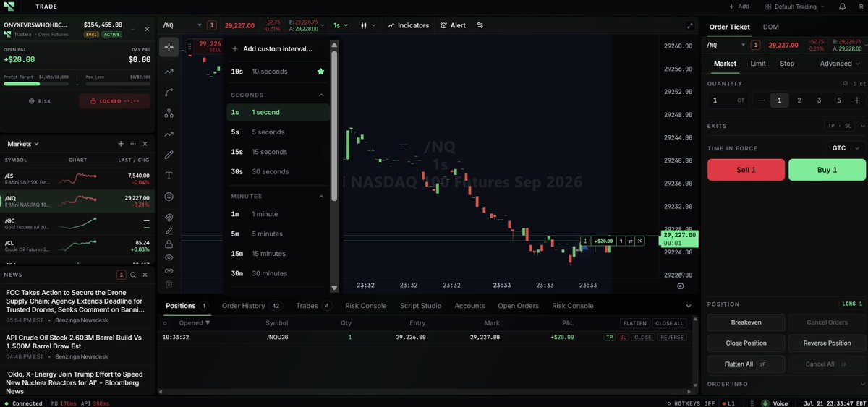Click Alert clock icon button
Viewport: 868px width, 407px height.
point(454,25)
